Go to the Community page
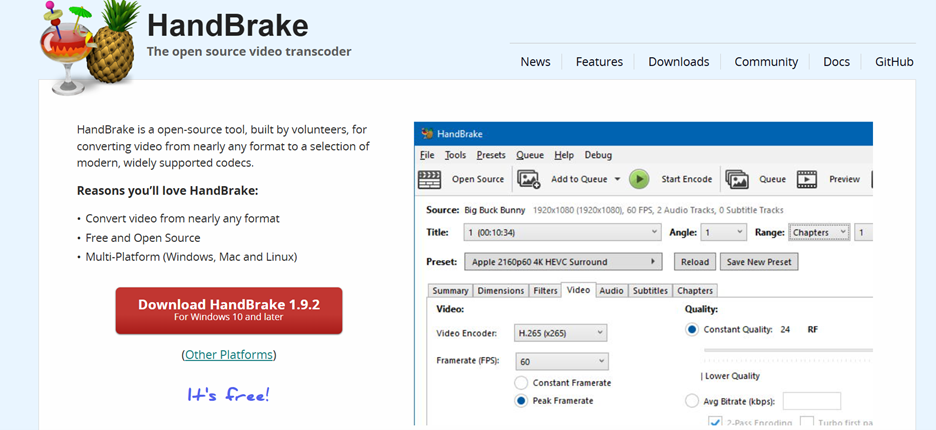 click(x=766, y=62)
